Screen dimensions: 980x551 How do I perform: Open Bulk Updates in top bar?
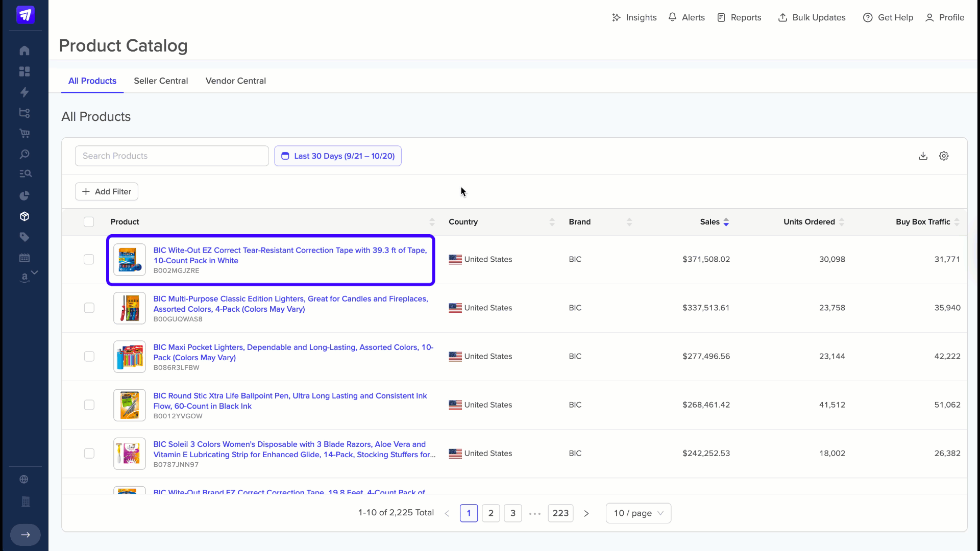812,17
